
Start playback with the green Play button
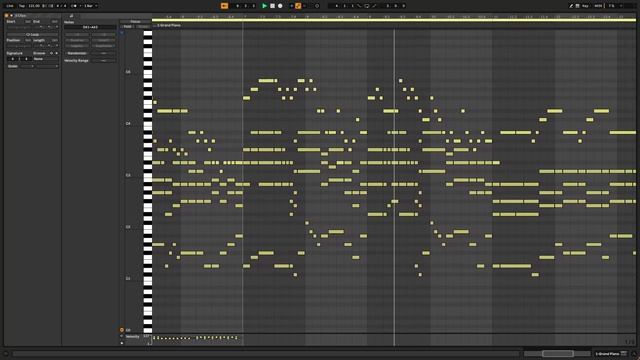pyautogui.click(x=264, y=6)
